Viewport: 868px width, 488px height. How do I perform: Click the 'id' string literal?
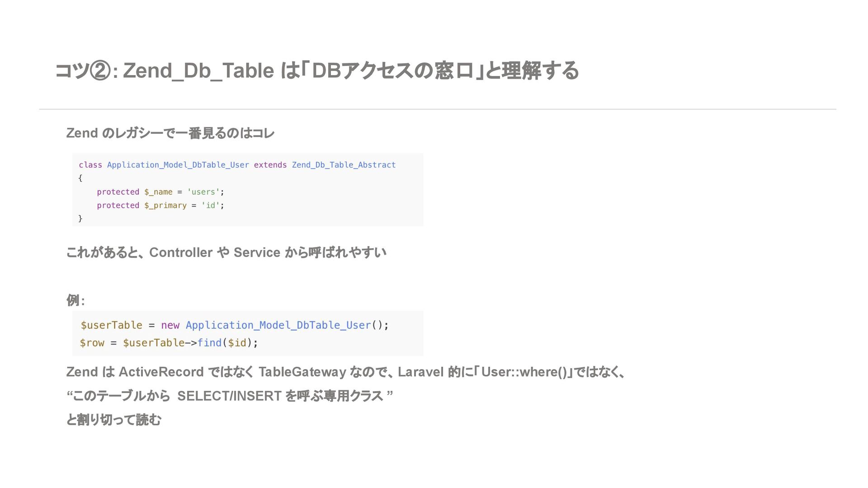[x=210, y=205]
